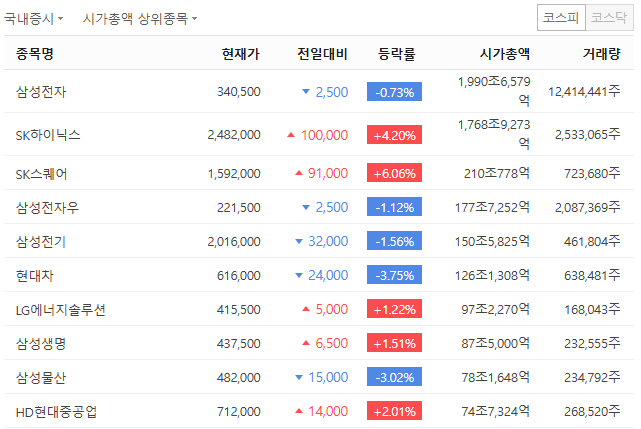Click the market cap 126조1,308억

pos(493,275)
